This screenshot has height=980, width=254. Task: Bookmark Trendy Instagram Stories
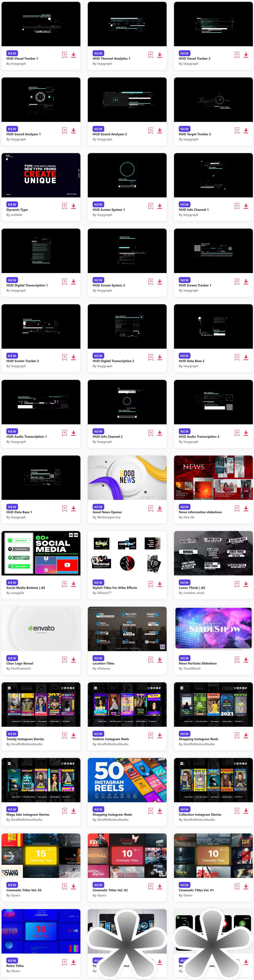[x=65, y=735]
